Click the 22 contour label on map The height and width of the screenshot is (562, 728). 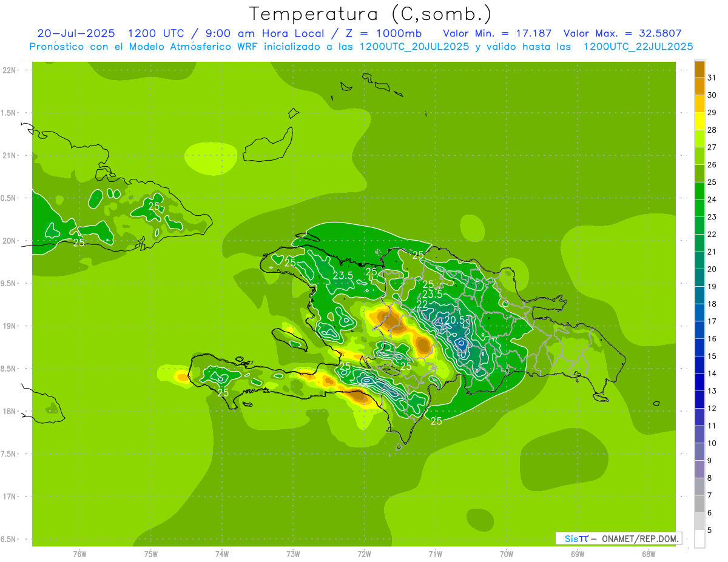click(x=423, y=304)
